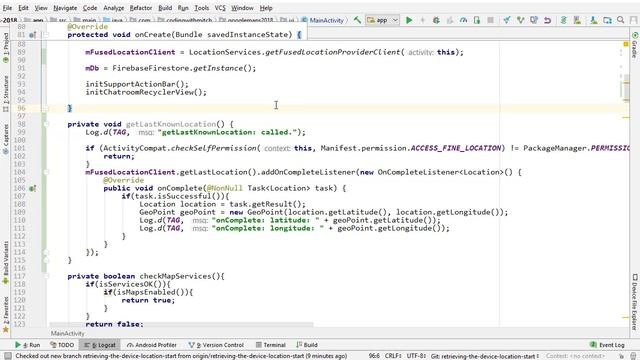The height and width of the screenshot is (360, 640).
Task: Open the Build Variants side panel
Action: 6,262
